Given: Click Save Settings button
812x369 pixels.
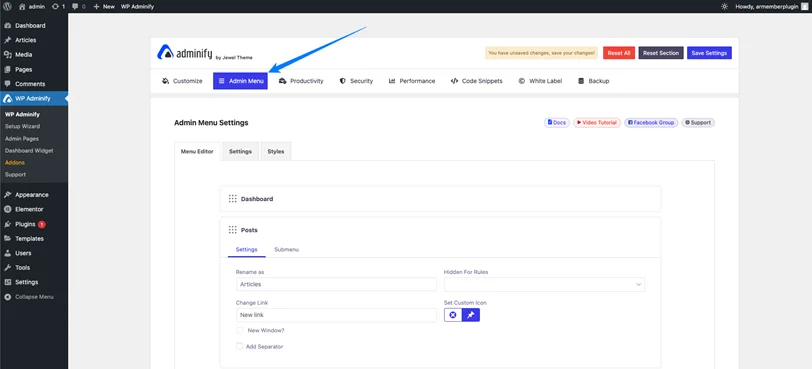Looking at the screenshot, I should 709,53.
